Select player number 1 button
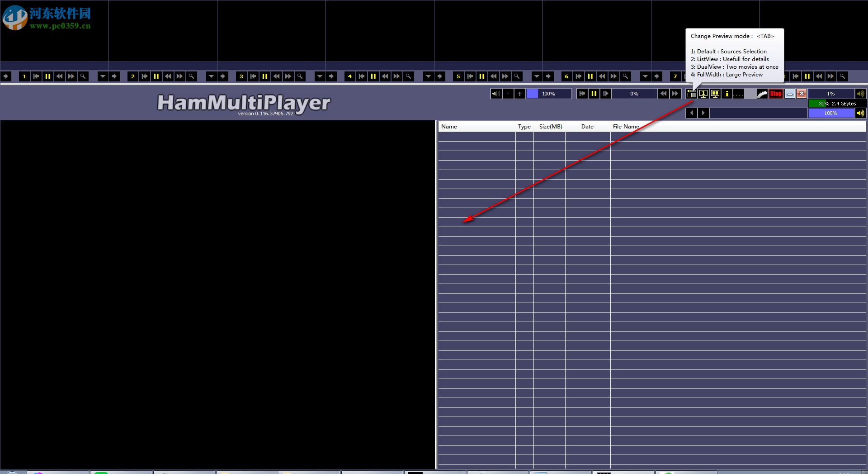Screen dimensions: 868x474 click(x=24, y=76)
